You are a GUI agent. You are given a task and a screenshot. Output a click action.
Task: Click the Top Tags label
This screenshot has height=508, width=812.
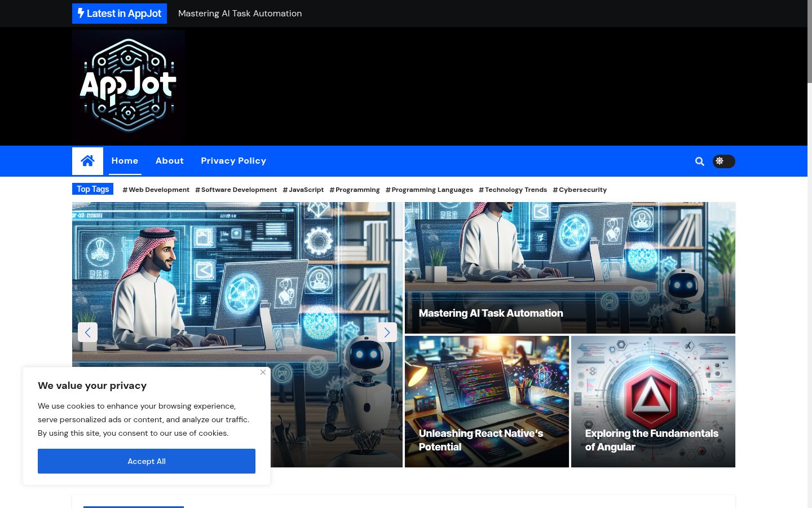click(x=92, y=189)
